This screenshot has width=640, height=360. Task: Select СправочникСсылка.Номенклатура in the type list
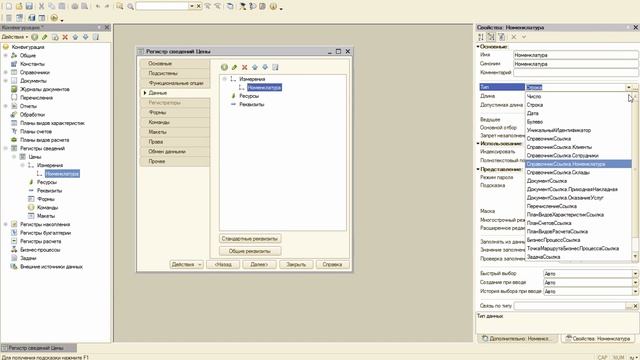tap(578, 164)
